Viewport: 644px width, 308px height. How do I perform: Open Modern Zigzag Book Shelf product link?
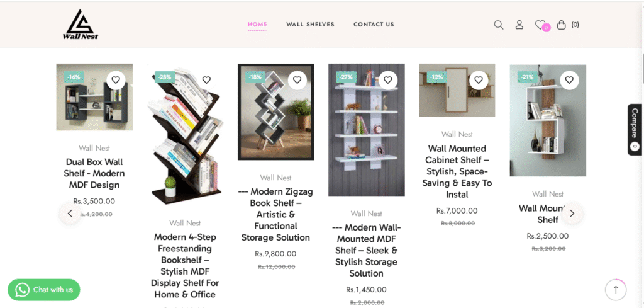click(275, 214)
